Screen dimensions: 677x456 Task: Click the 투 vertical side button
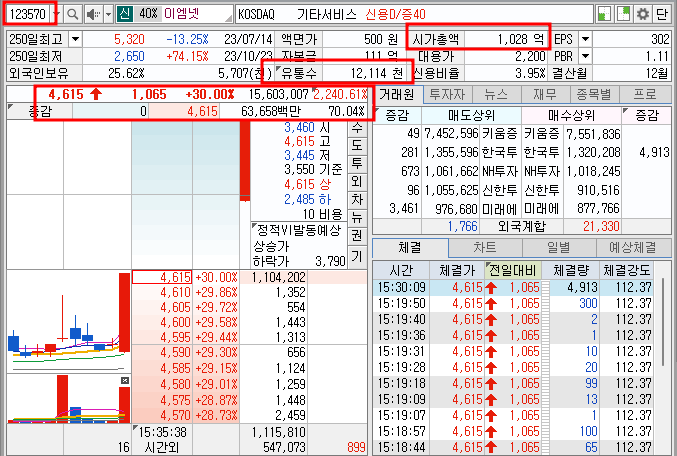click(x=357, y=163)
